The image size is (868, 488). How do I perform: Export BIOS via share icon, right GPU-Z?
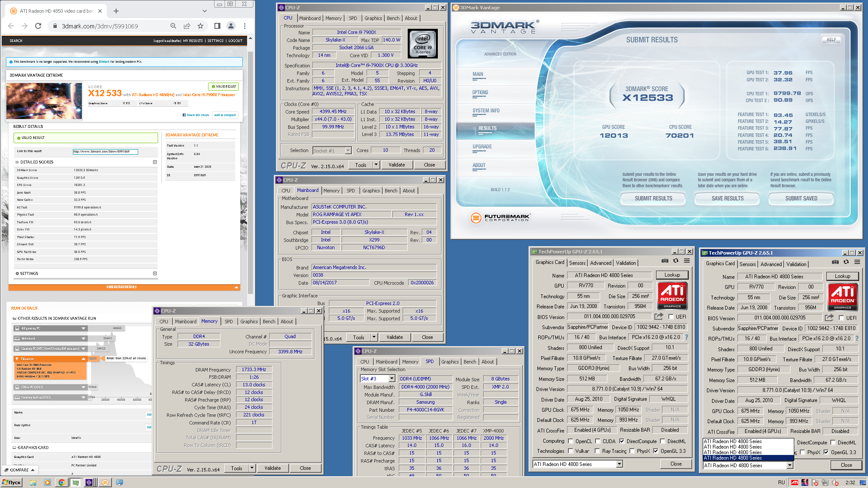pos(829,318)
